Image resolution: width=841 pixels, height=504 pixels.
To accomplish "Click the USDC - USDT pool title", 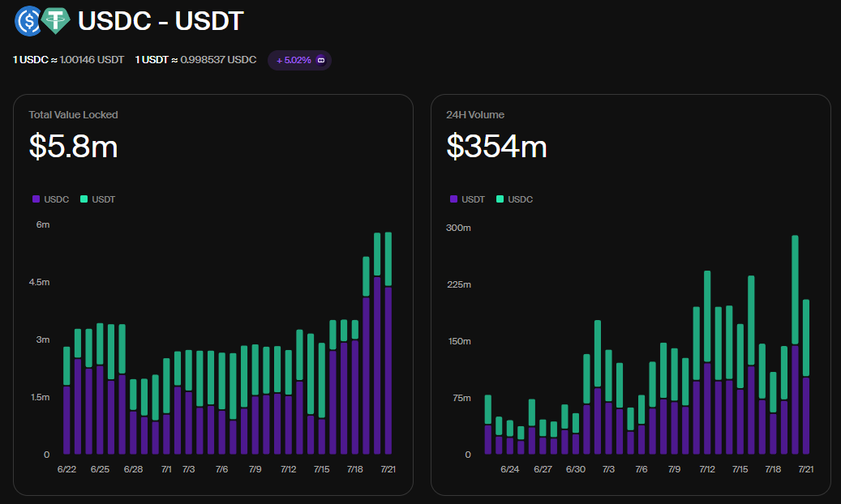I will tap(161, 21).
